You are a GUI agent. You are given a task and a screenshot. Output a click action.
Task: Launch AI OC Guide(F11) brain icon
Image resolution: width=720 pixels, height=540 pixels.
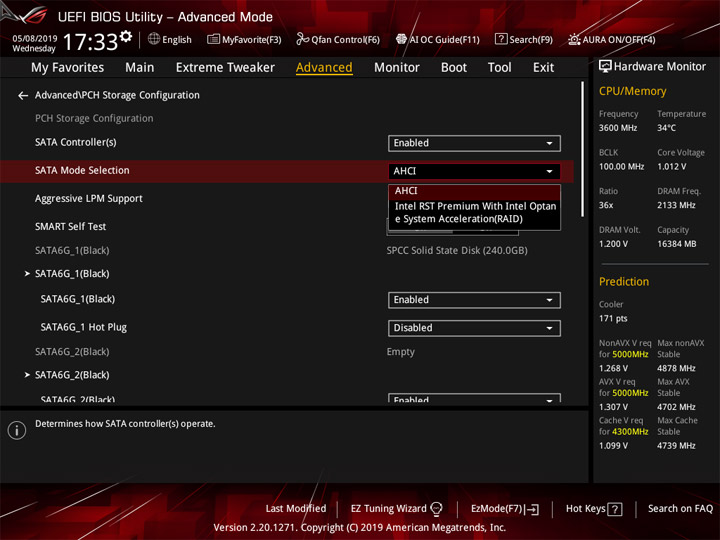pos(401,39)
